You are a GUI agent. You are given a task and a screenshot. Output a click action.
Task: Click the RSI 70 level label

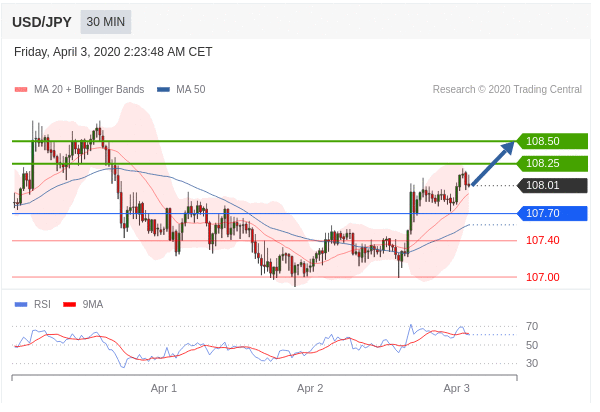click(x=532, y=326)
